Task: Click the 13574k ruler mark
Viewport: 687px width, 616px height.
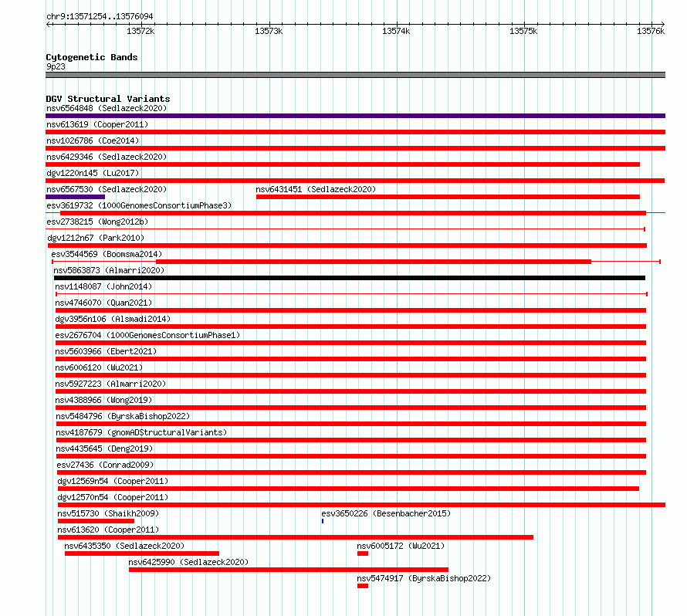Action: [x=396, y=31]
